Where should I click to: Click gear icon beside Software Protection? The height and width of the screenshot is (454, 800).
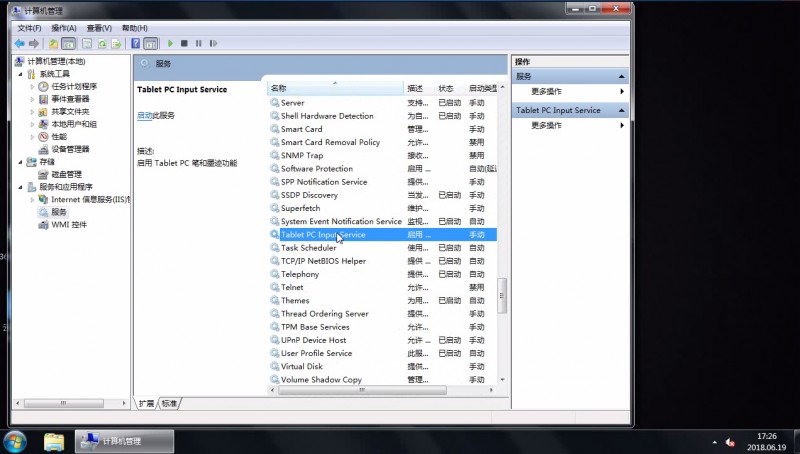click(274, 169)
